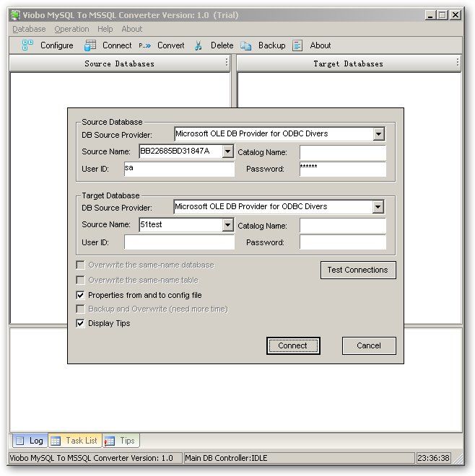The image size is (475, 476).
Task: Click the status bar text Main DB Controller:IDLE
Action: (x=226, y=458)
